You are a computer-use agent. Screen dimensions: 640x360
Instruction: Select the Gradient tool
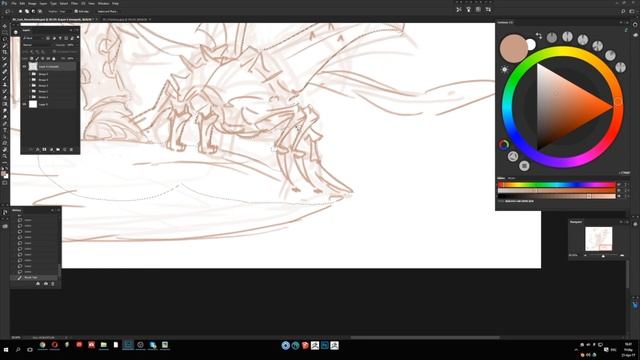(5, 104)
